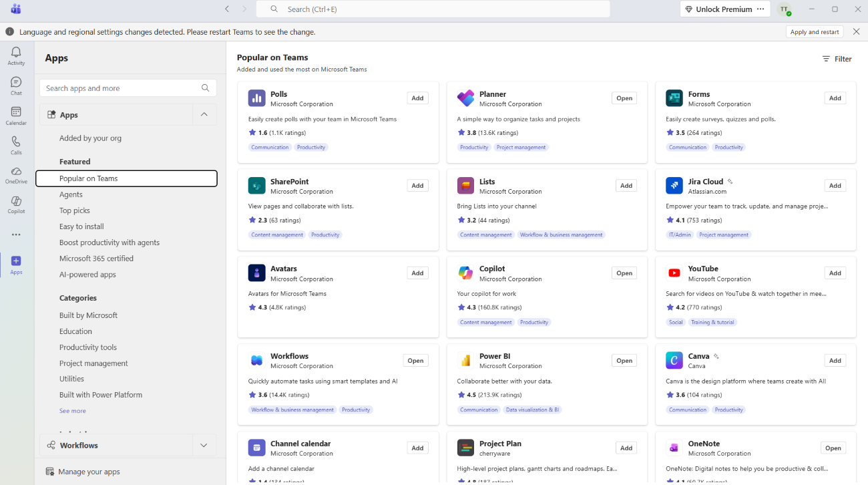Select Easy to install category

81,226
